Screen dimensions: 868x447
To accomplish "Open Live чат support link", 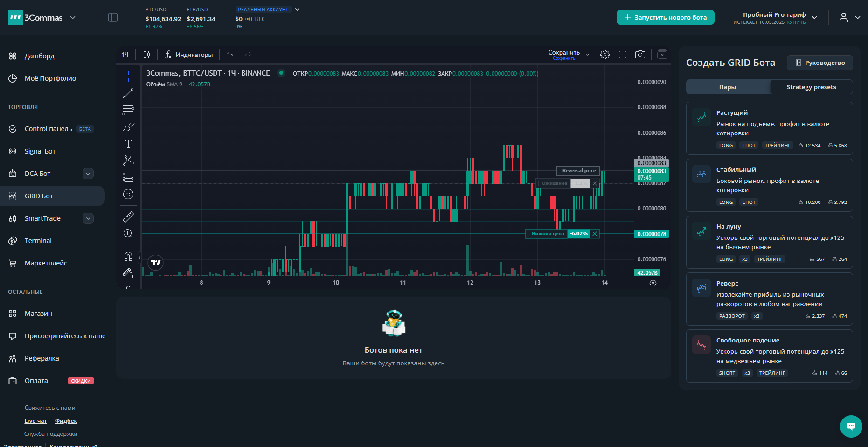I will (35, 421).
